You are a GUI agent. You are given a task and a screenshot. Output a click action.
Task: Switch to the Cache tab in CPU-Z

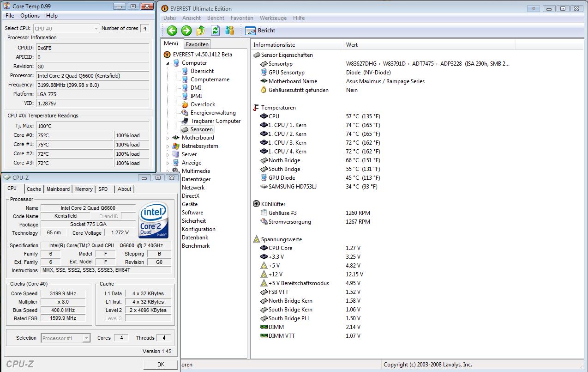pyautogui.click(x=34, y=189)
